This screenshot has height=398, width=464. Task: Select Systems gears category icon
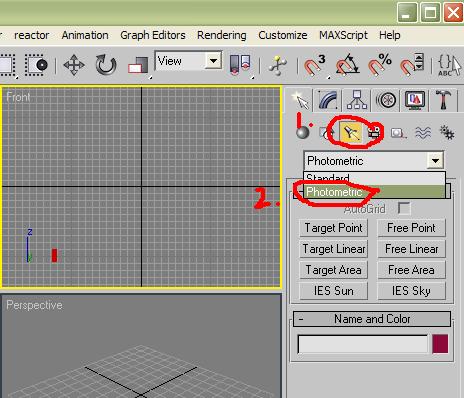(x=447, y=133)
